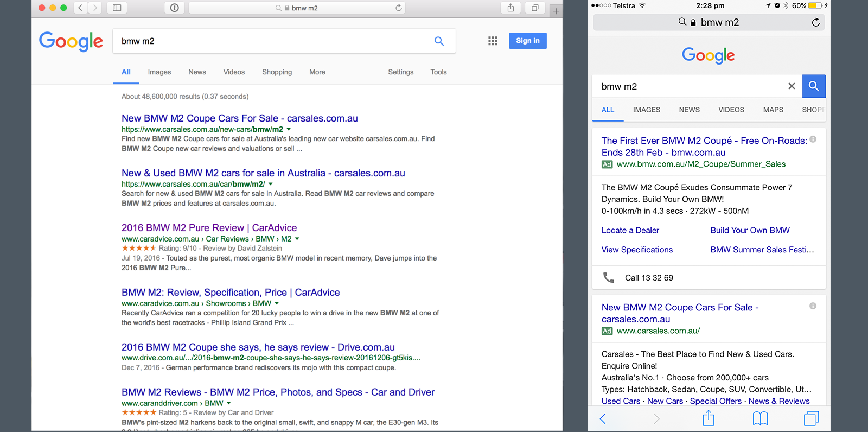Reload page in desktop Safari address bar

(399, 8)
